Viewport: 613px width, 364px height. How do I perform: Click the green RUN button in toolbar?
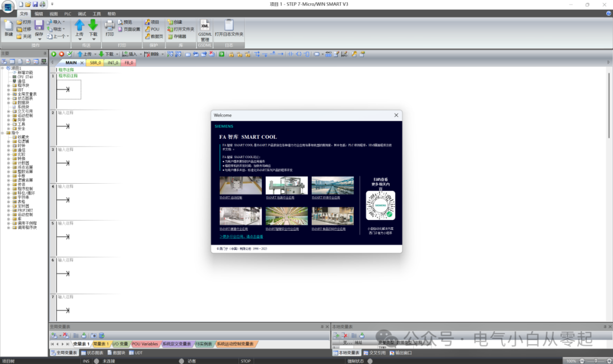tap(54, 54)
